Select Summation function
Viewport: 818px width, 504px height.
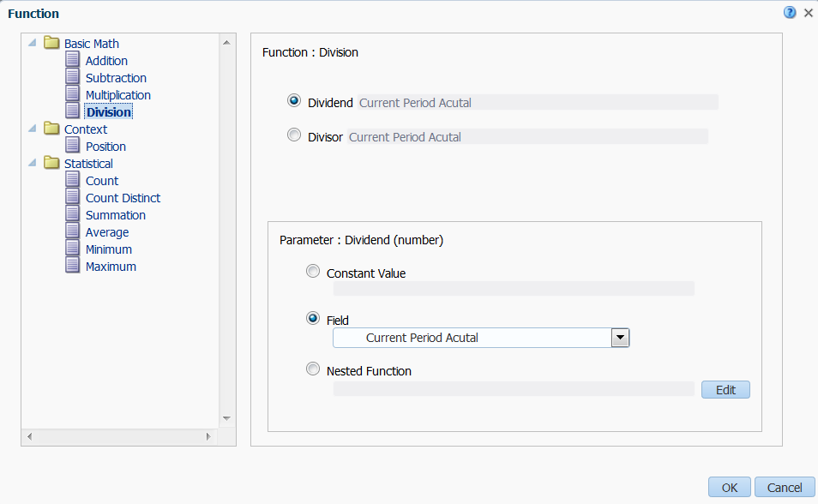[x=115, y=215]
